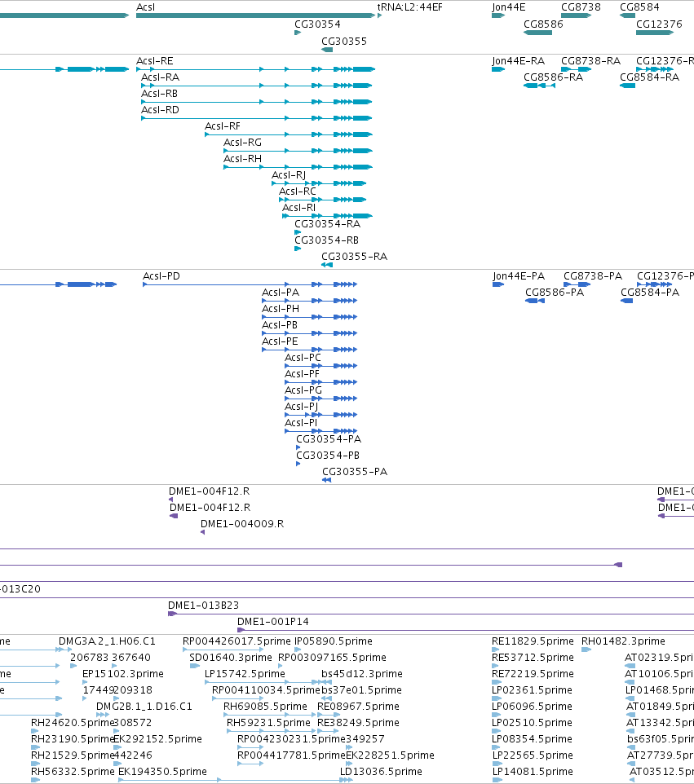Select EST label RP004426017.5prime
The width and height of the screenshot is (694, 784).
[236, 641]
